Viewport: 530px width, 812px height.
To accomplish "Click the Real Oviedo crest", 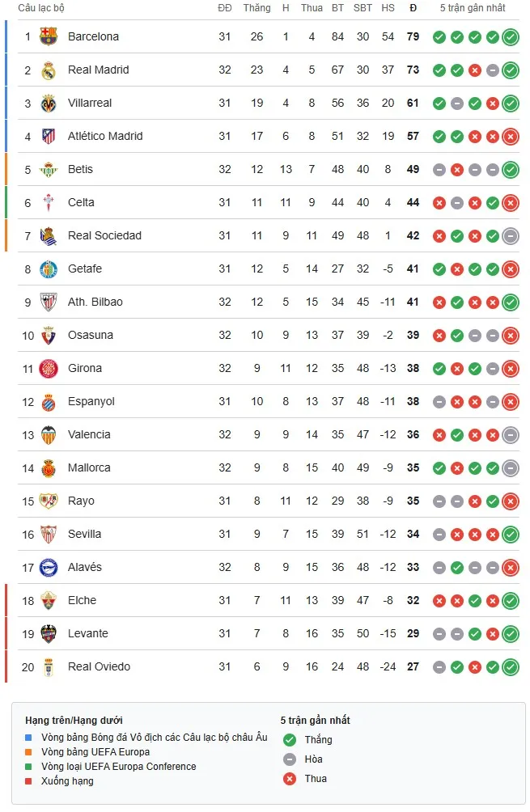I will pos(50,666).
